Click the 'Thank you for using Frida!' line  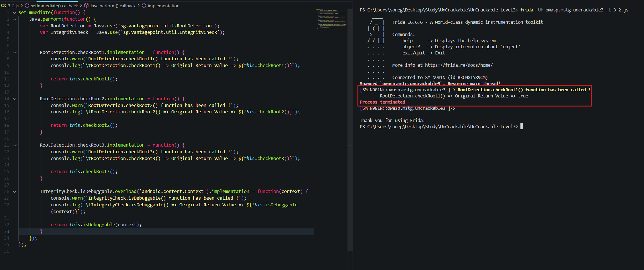tap(392, 121)
